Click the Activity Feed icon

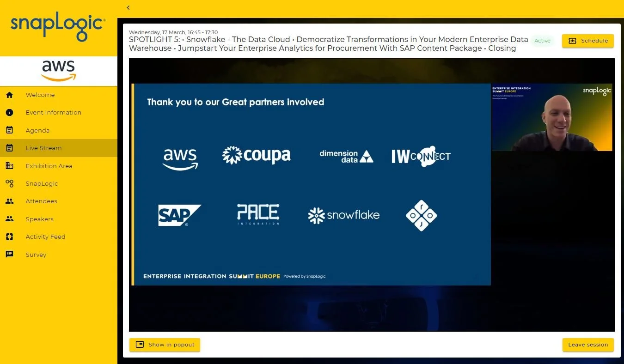(x=9, y=237)
